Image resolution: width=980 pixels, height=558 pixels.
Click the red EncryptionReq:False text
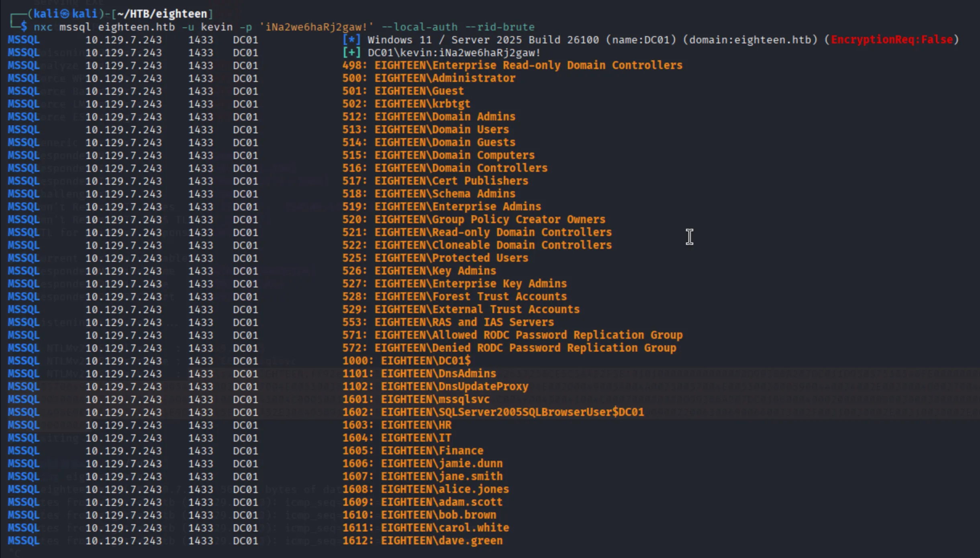point(892,40)
